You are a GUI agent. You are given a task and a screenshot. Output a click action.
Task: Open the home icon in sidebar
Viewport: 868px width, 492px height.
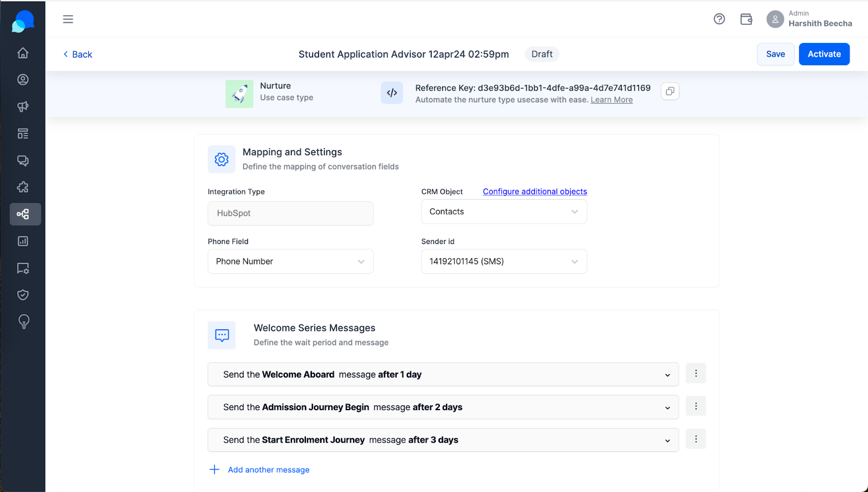click(x=23, y=53)
